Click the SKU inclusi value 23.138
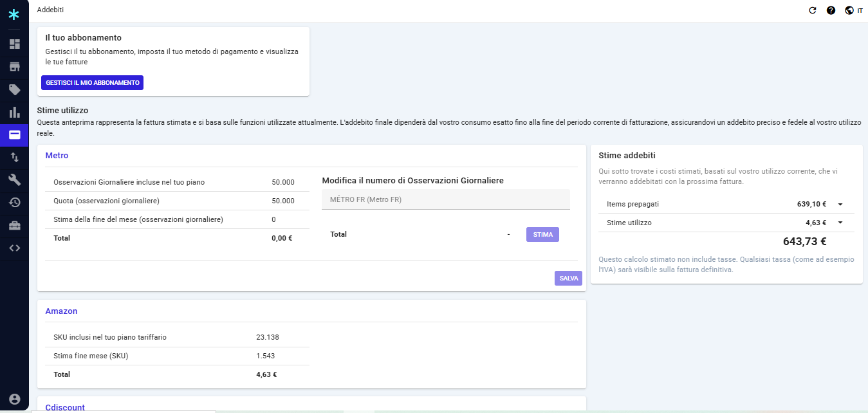This screenshot has width=868, height=413. (x=268, y=337)
